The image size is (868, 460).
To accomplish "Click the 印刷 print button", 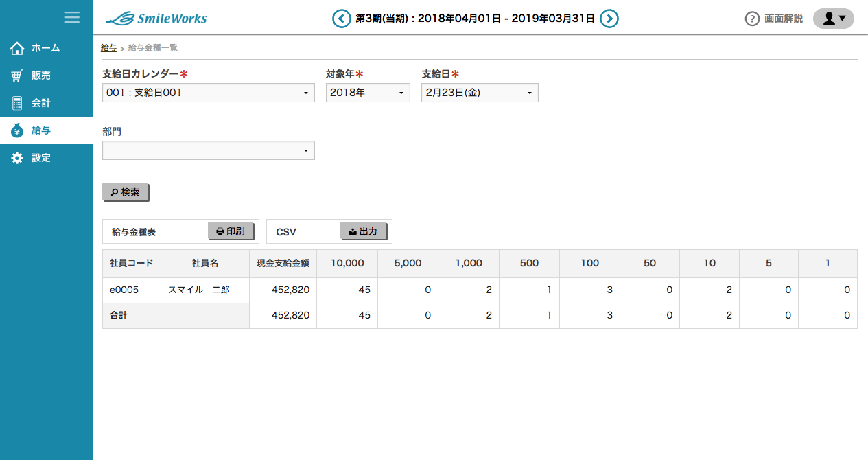I will (x=231, y=231).
